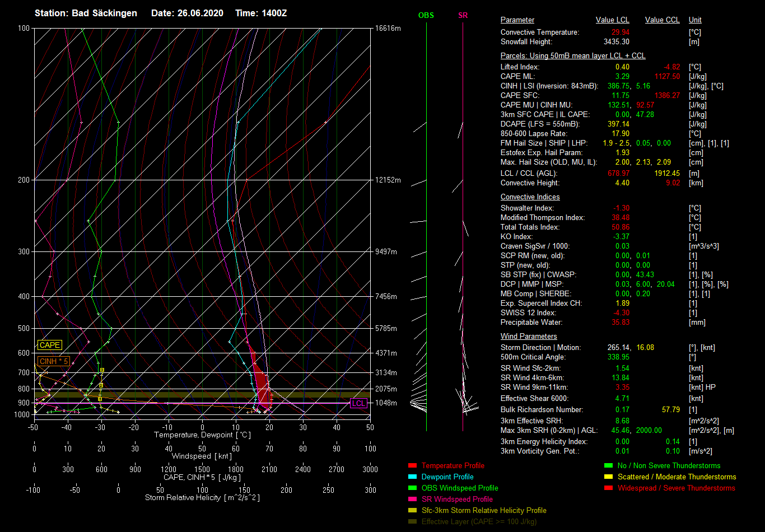The image size is (765, 532).
Task: Click the Parameter column header
Action: click(x=517, y=20)
